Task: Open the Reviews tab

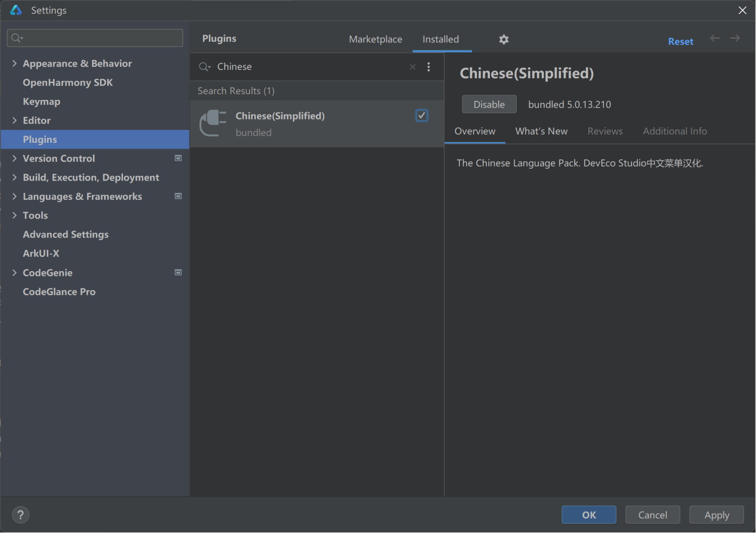Action: [605, 131]
